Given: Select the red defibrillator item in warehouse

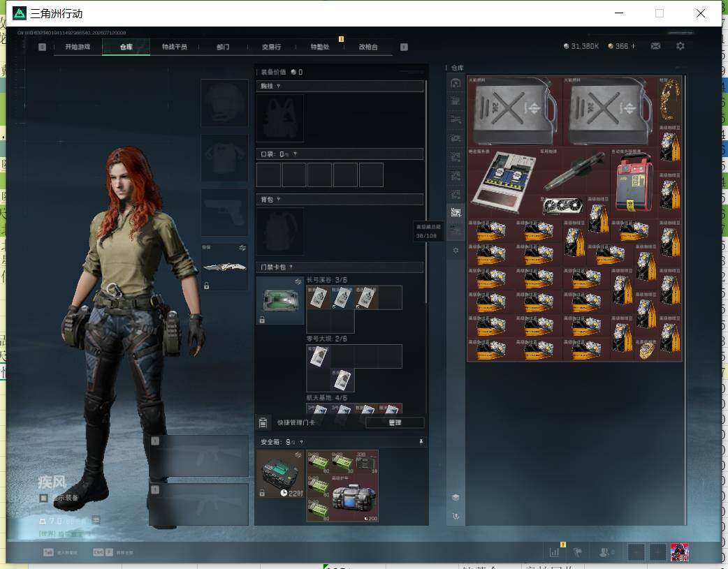Looking at the screenshot, I should (633, 182).
